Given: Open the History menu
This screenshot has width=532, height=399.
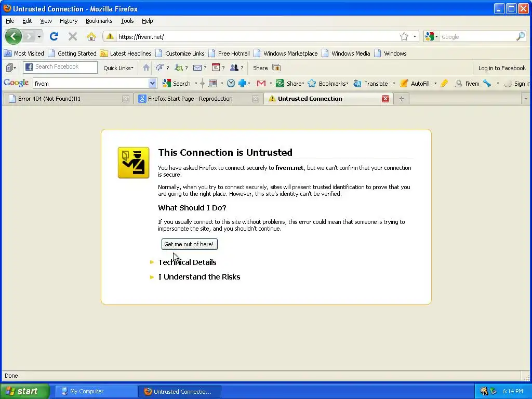Looking at the screenshot, I should coord(69,21).
